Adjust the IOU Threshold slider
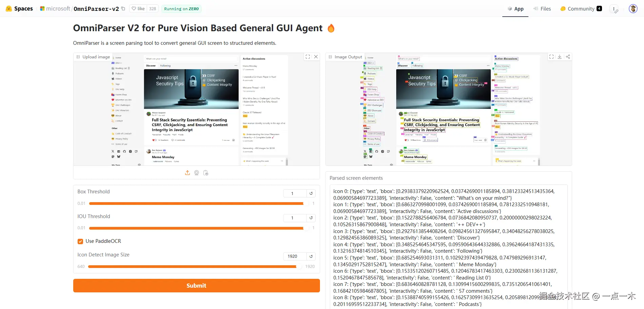 199,228
